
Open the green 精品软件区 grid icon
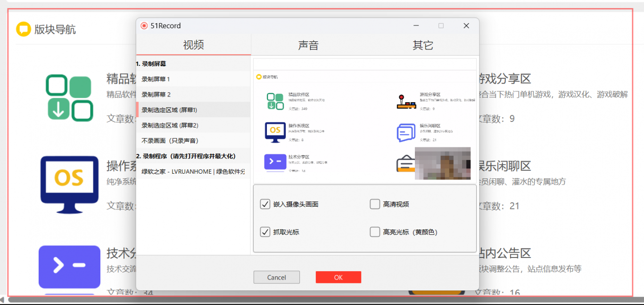click(69, 98)
